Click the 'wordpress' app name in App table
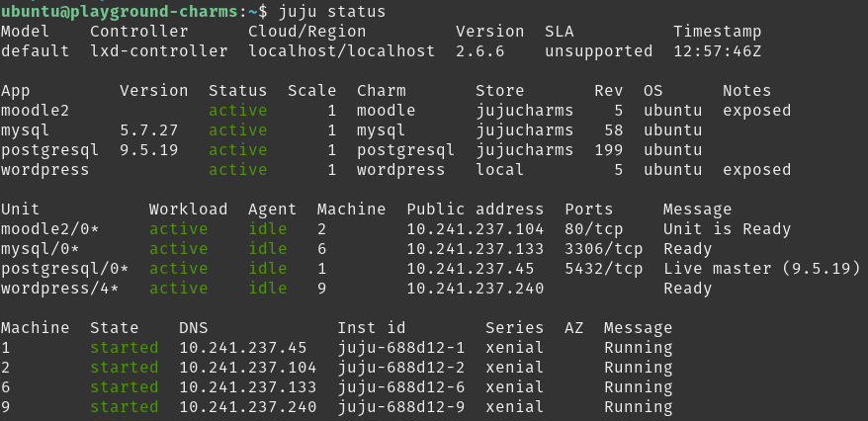Image resolution: width=868 pixels, height=421 pixels. pos(44,170)
